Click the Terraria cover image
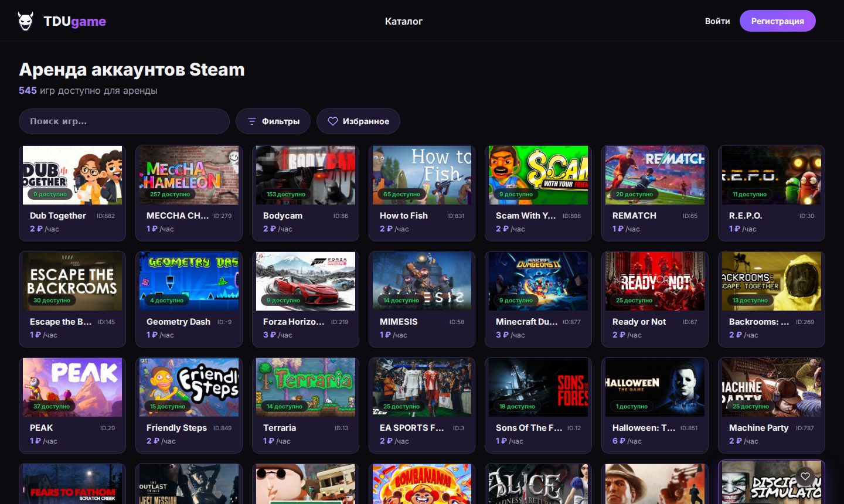 click(x=306, y=387)
